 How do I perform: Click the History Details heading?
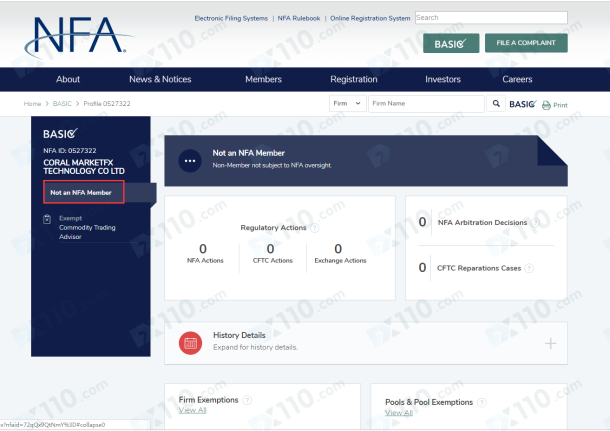tap(239, 335)
